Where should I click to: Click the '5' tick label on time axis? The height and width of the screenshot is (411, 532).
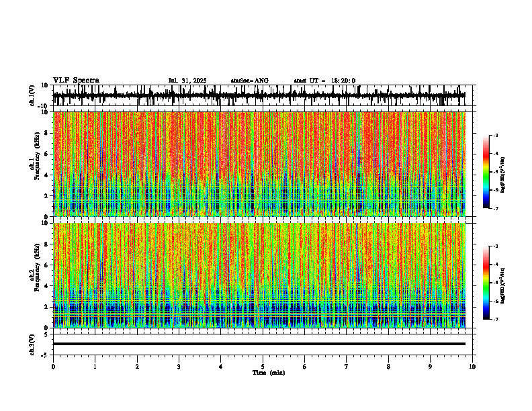point(263,367)
